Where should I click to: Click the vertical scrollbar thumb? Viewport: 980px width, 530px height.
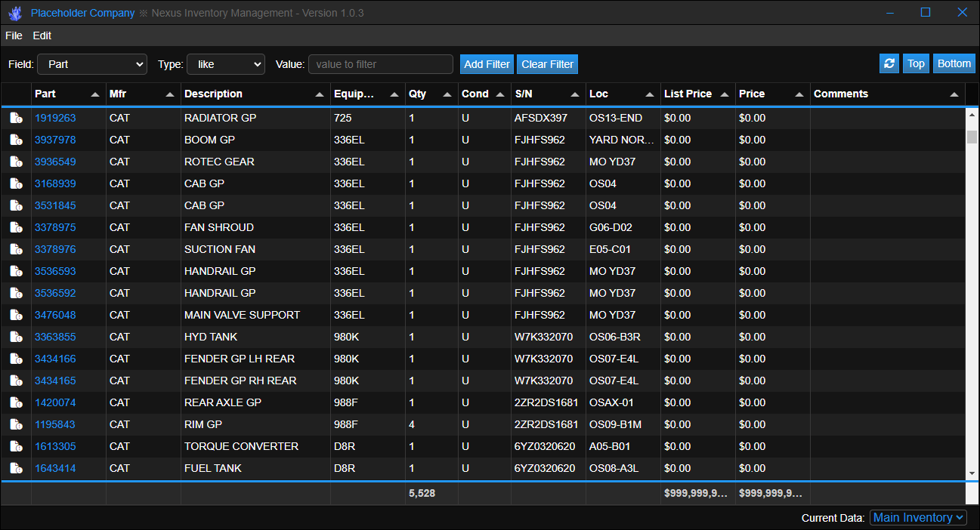[972, 137]
